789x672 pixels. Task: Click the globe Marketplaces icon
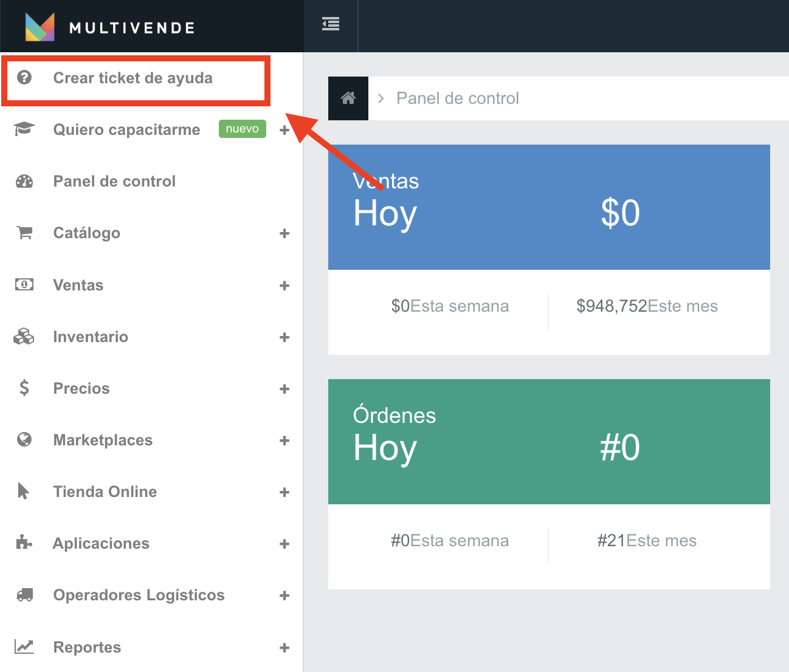(x=24, y=439)
